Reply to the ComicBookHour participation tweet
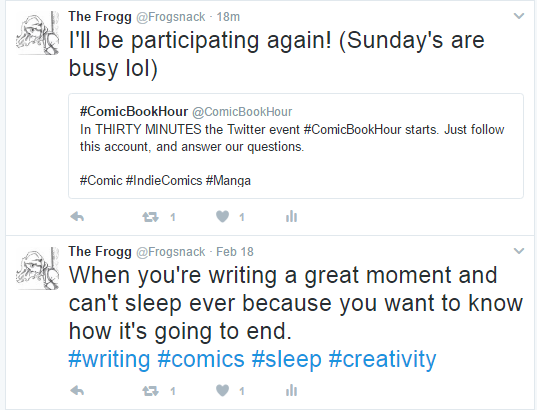Screen dimensions: 537x410 [x=77, y=217]
